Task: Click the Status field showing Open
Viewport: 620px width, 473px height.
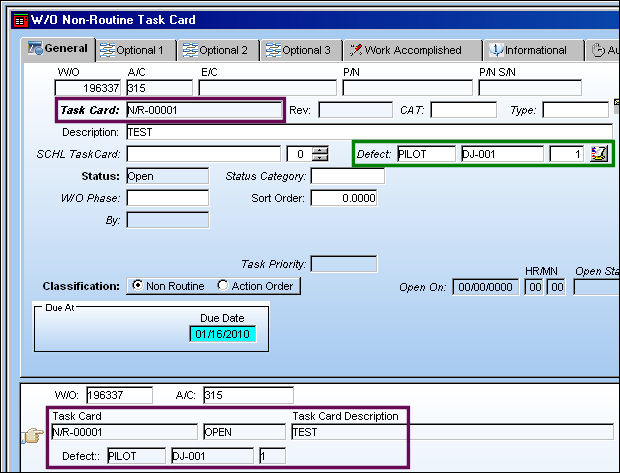Action: [167, 176]
